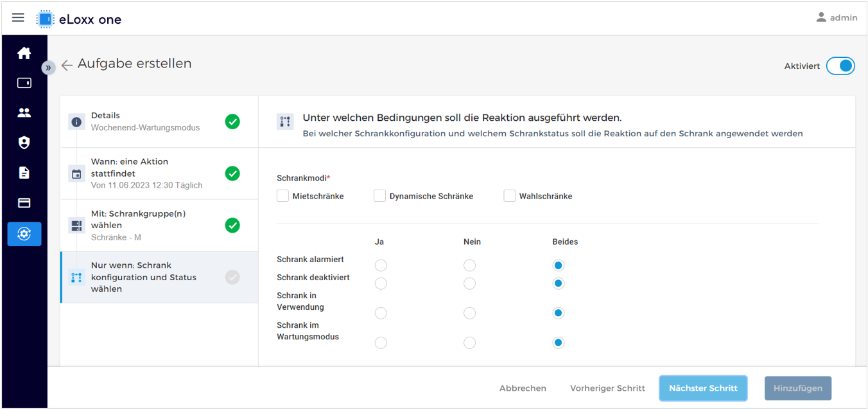The width and height of the screenshot is (868, 410).
Task: Open the admin user profile icon
Action: (821, 17)
